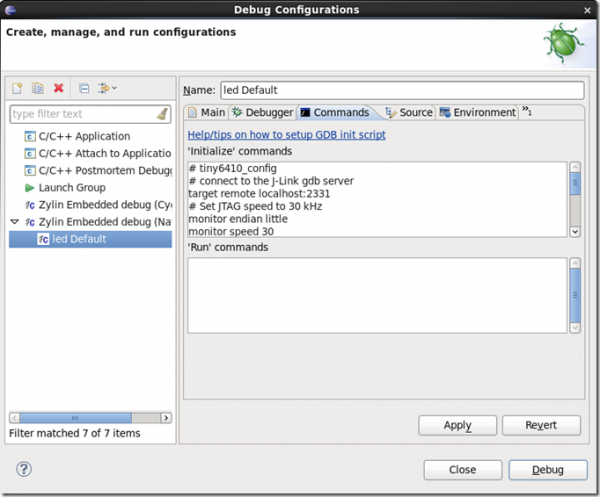Click the Apply button

click(x=457, y=425)
